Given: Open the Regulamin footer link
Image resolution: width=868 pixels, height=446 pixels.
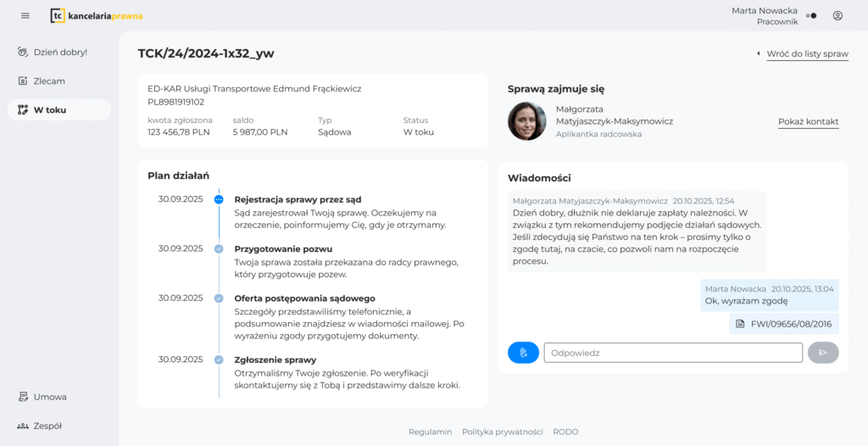Looking at the screenshot, I should 430,432.
